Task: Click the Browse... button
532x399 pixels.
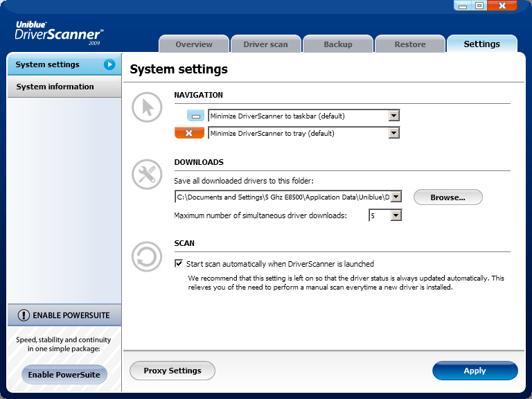Action: coord(447,197)
